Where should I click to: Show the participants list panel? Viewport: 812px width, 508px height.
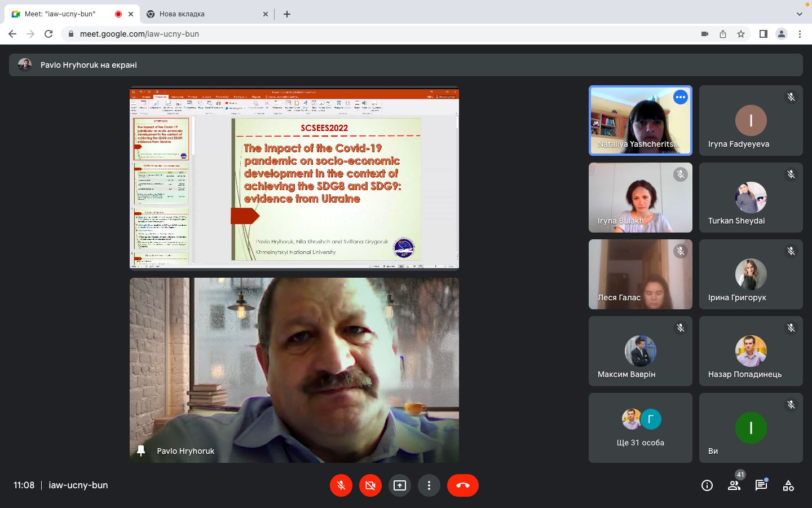click(734, 485)
